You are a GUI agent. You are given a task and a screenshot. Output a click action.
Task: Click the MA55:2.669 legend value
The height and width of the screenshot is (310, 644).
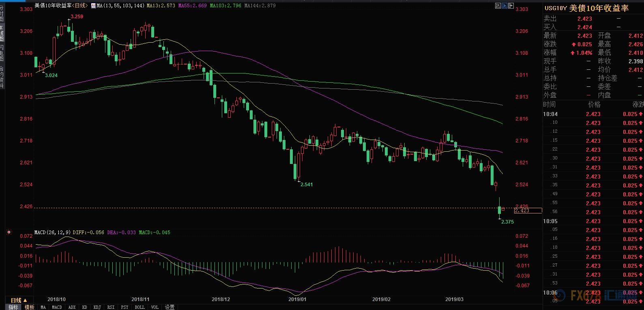click(x=193, y=6)
